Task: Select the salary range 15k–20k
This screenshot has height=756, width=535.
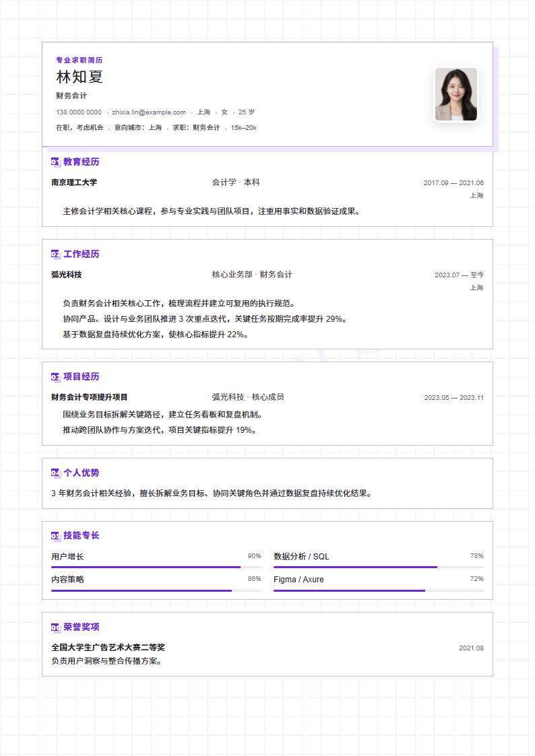Action: click(244, 128)
